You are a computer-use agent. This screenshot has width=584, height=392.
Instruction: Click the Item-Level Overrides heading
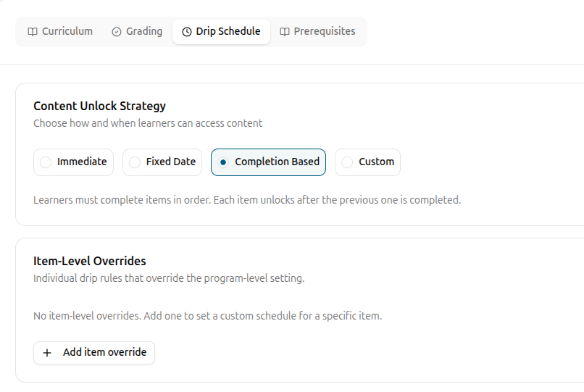[x=90, y=261]
